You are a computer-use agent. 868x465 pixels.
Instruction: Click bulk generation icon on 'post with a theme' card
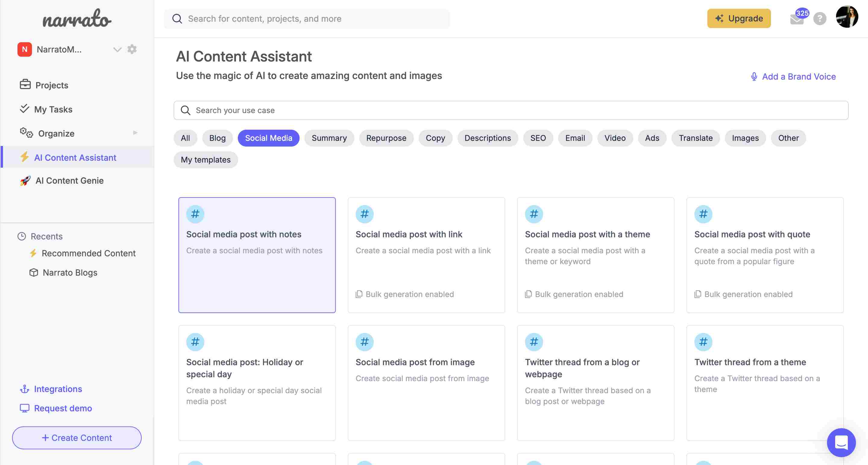528,294
